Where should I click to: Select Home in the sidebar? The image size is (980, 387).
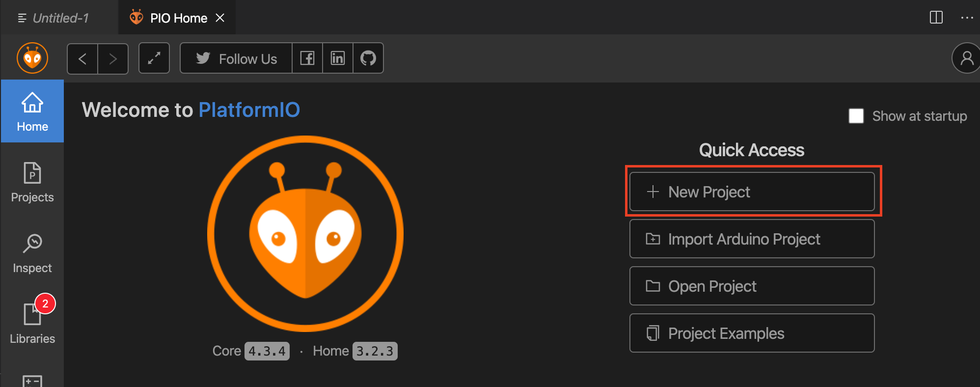tap(32, 111)
